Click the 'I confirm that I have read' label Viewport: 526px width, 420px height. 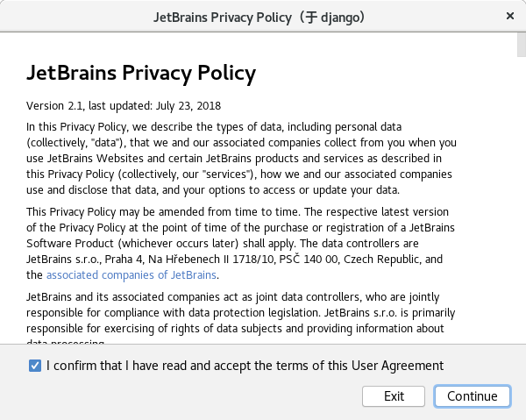coord(117,366)
